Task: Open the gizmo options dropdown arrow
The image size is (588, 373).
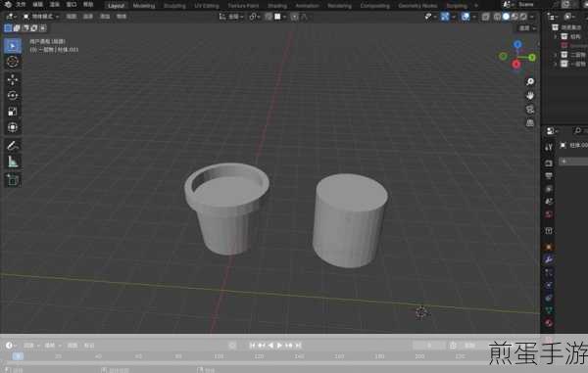Action: [x=454, y=17]
